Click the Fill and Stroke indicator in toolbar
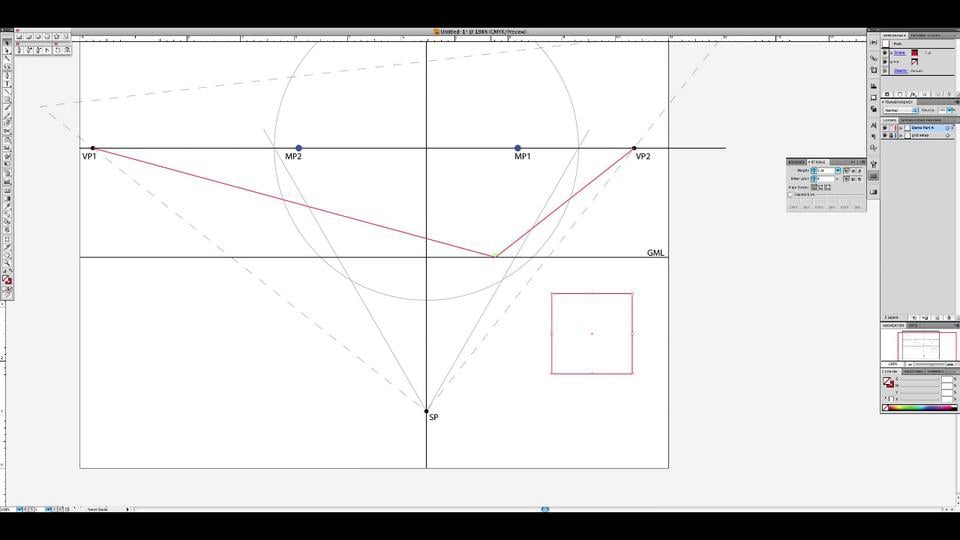The image size is (960, 540). [x=7, y=280]
